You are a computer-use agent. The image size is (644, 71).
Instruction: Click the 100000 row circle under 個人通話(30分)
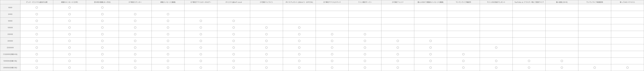click(x=562, y=61)
